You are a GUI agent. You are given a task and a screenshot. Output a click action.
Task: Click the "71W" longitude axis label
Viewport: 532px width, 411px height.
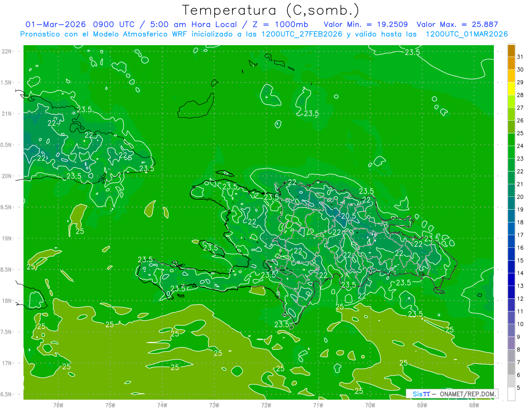(318, 405)
